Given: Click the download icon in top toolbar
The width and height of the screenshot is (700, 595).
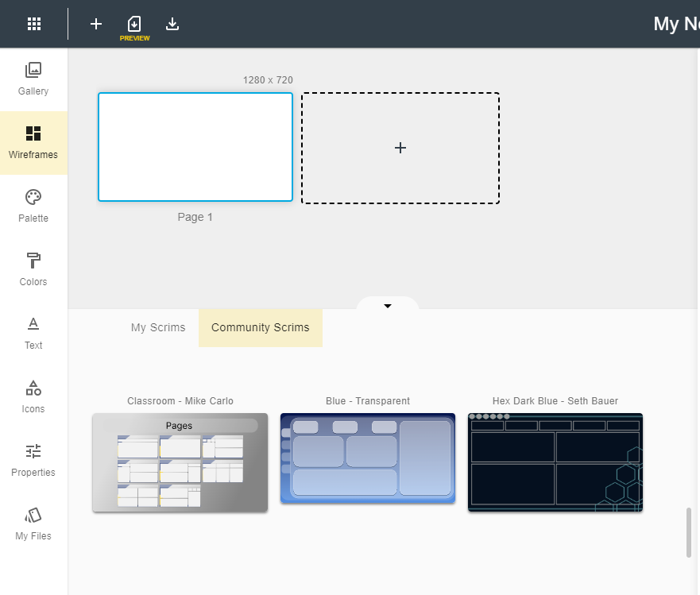Looking at the screenshot, I should coord(172,24).
